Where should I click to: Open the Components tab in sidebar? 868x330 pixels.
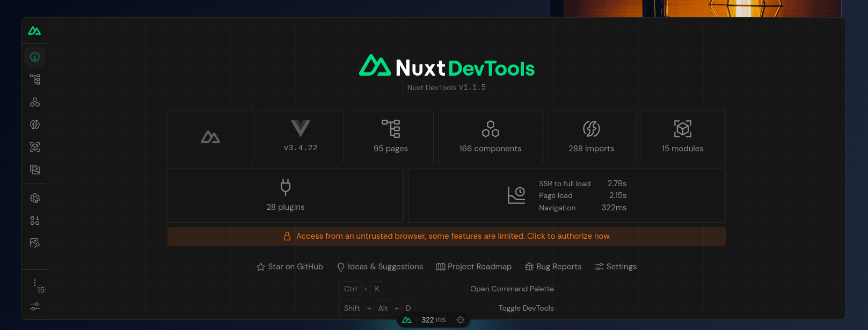click(35, 102)
